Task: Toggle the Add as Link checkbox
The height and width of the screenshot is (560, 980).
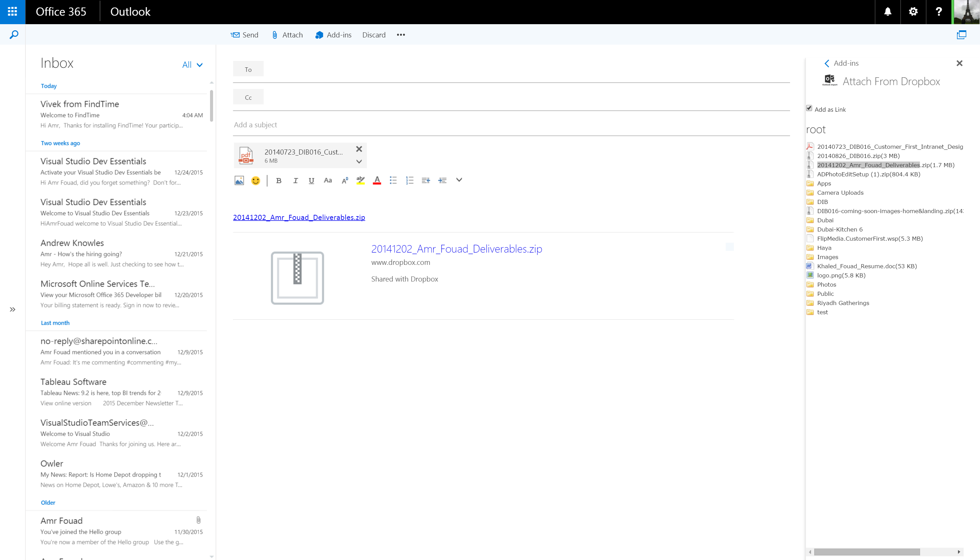Action: pyautogui.click(x=809, y=109)
